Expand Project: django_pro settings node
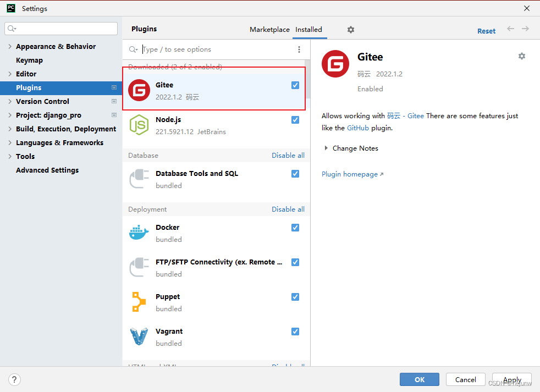This screenshot has width=540, height=392. (x=10, y=115)
